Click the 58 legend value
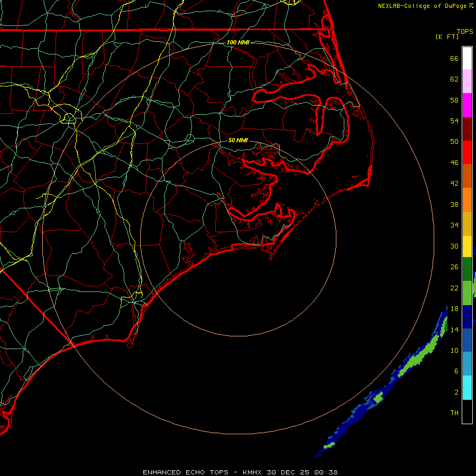Viewport: 476px width, 476px height. 454,100
